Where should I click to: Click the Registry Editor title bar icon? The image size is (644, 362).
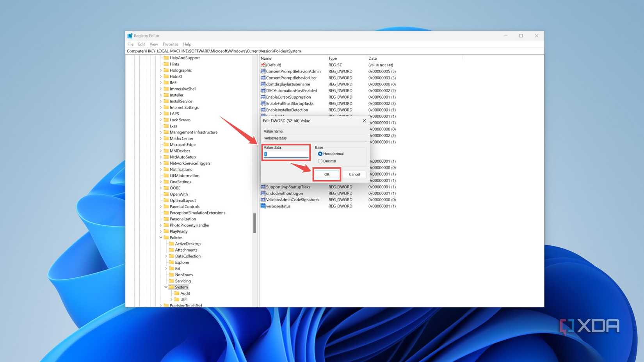(130, 36)
